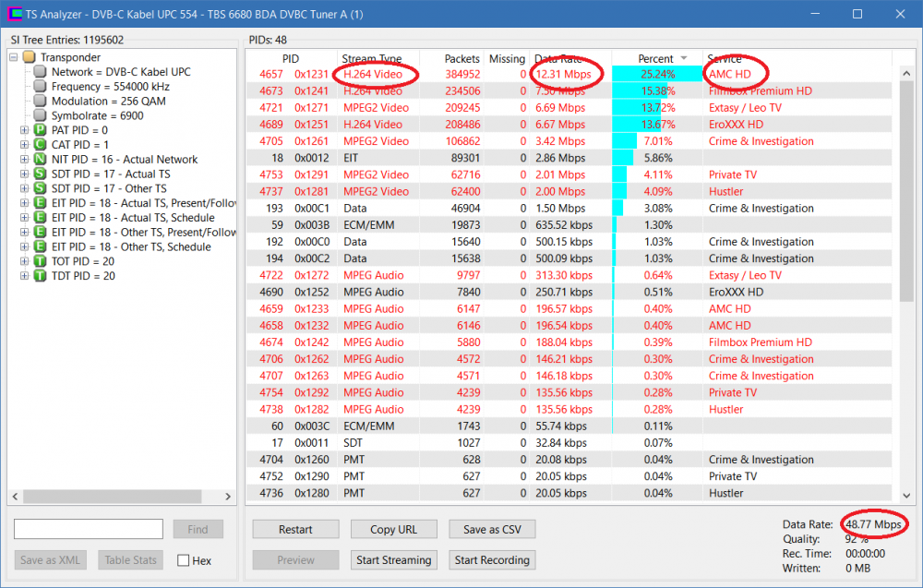
Task: Select the SDT row with PID 17
Action: click(569, 443)
